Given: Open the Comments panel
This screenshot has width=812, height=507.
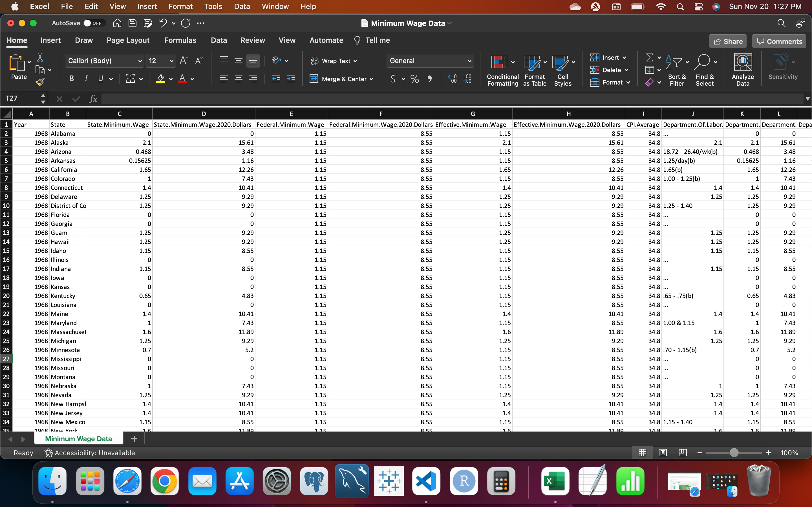Looking at the screenshot, I should coord(779,41).
